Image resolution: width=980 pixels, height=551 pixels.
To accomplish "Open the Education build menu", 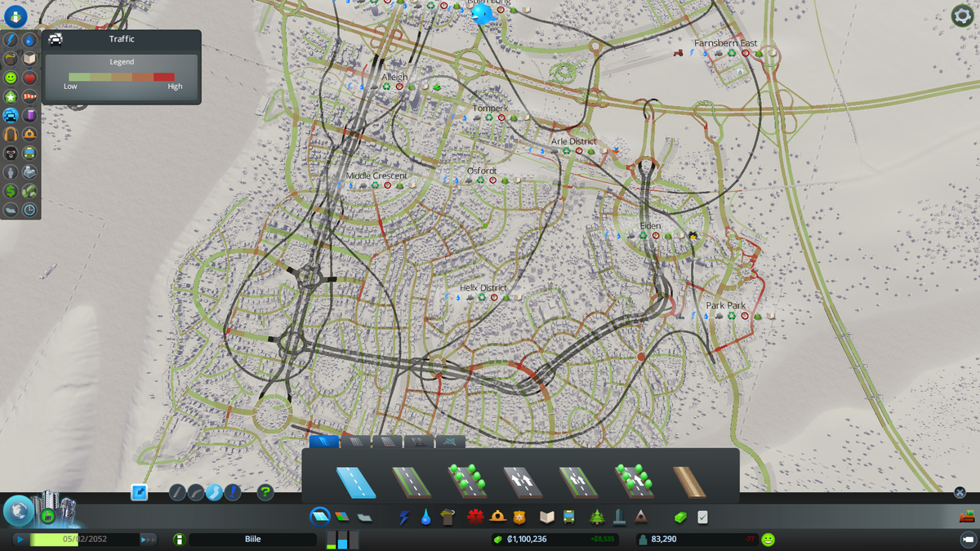I will tap(547, 517).
